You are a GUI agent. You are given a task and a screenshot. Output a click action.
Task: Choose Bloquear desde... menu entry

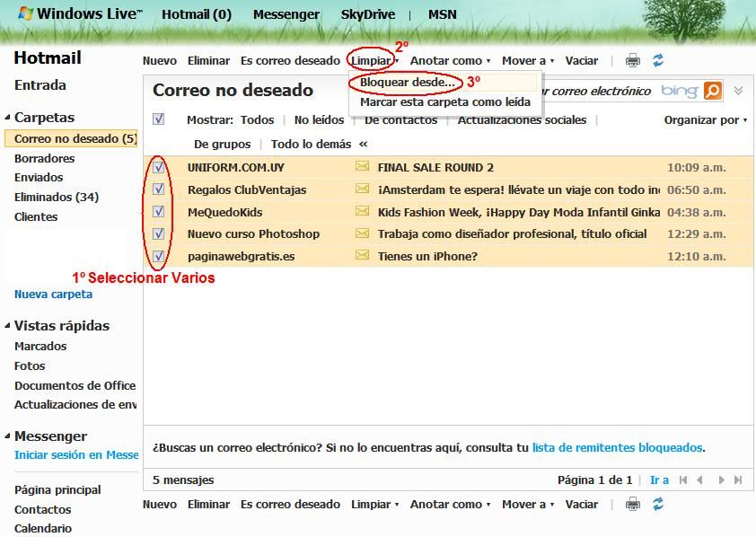[408, 82]
